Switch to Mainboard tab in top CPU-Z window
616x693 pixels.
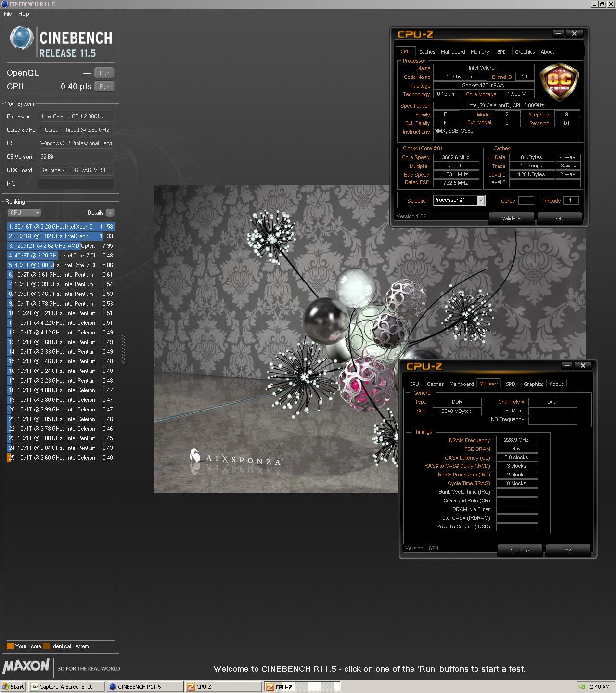(453, 52)
